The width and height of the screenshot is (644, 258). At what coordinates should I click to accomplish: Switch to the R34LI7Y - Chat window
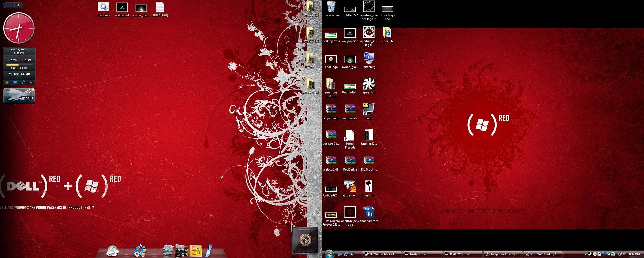[x=463, y=254]
